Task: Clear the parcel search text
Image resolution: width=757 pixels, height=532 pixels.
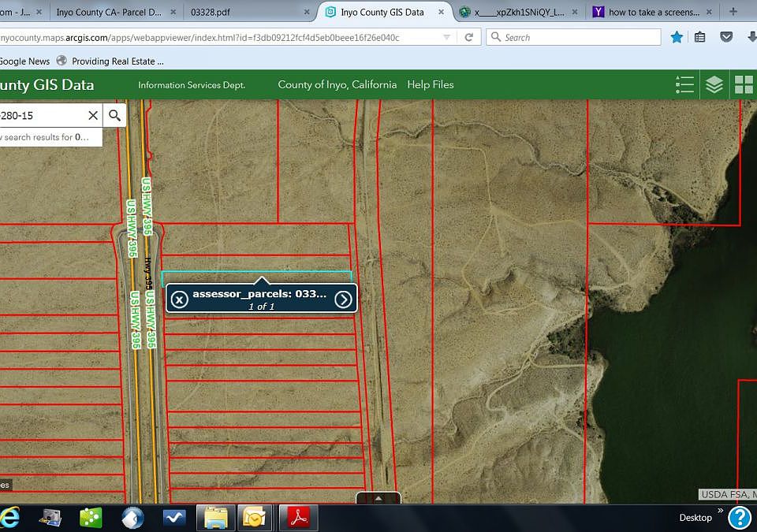Action: point(93,116)
